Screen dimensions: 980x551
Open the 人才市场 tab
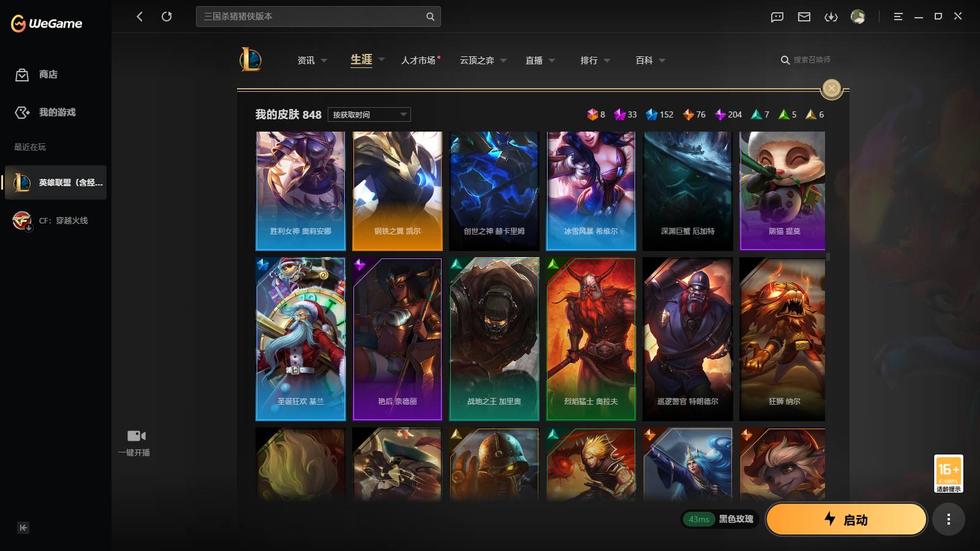[x=418, y=60]
